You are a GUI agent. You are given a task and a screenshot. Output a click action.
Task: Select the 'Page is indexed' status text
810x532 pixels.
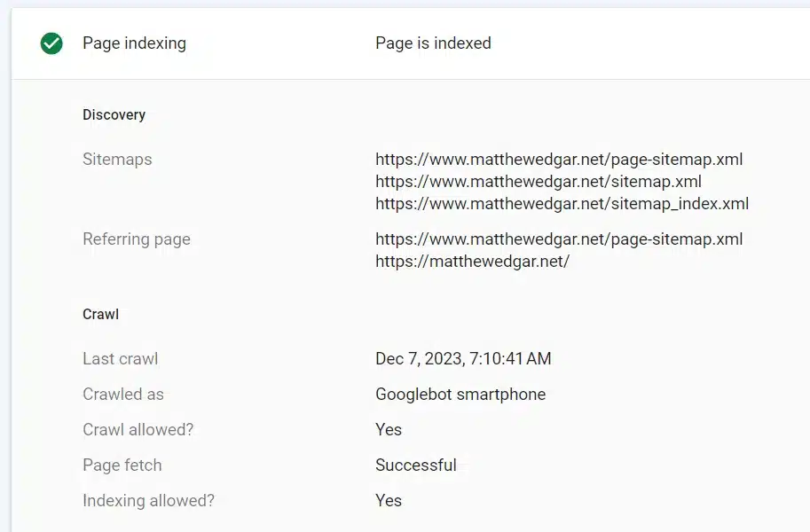[434, 43]
